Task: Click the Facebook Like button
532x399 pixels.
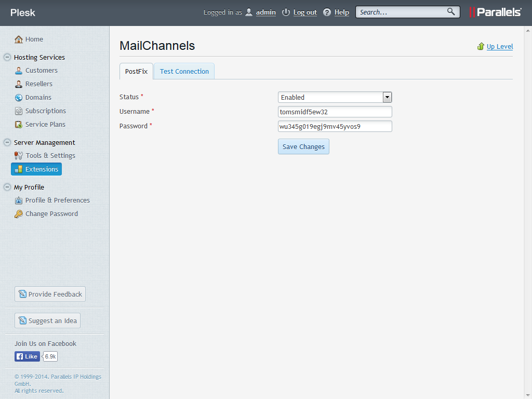Action: tap(27, 356)
